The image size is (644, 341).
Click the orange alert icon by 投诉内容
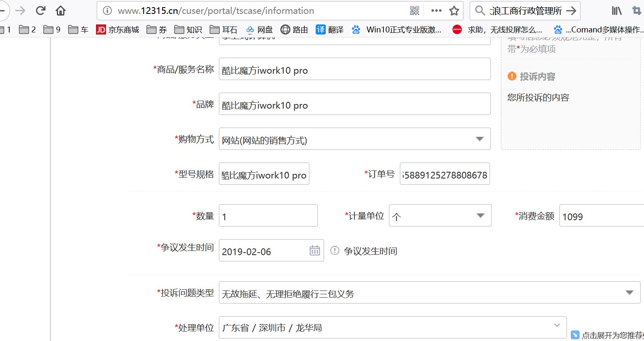pyautogui.click(x=512, y=76)
